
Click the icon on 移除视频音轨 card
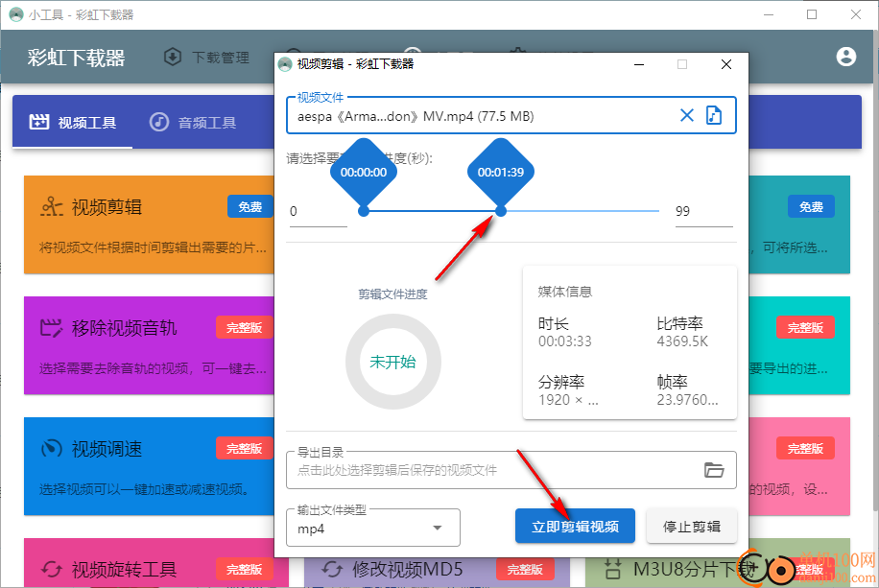pyautogui.click(x=51, y=328)
